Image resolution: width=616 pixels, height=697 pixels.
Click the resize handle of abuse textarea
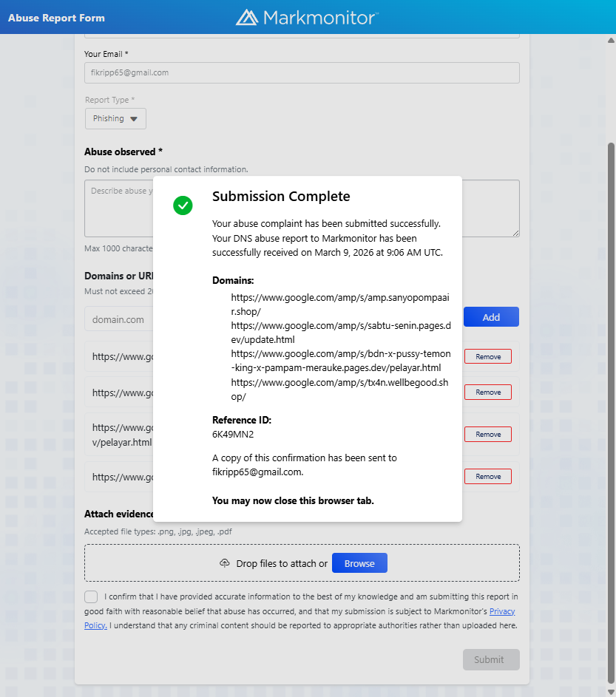(515, 233)
